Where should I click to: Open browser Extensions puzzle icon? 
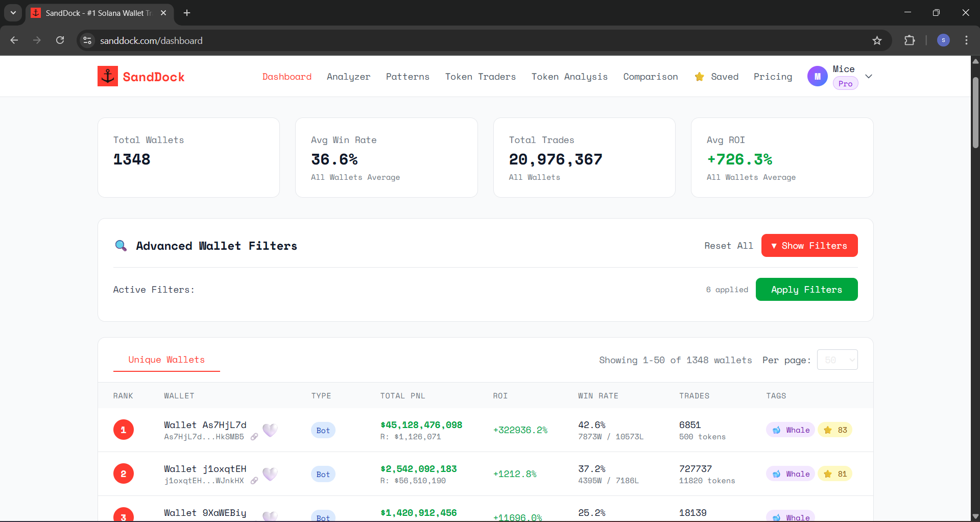pos(910,40)
